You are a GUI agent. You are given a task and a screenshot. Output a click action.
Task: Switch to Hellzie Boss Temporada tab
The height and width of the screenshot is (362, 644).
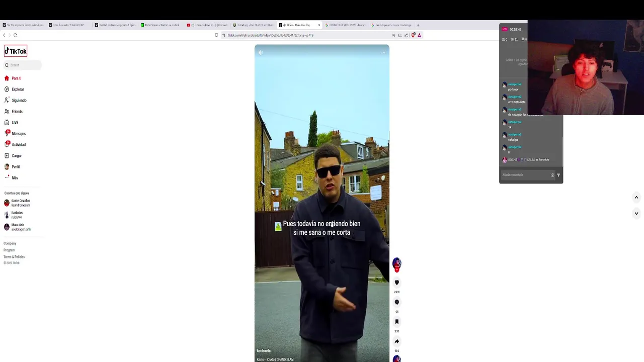point(115,25)
